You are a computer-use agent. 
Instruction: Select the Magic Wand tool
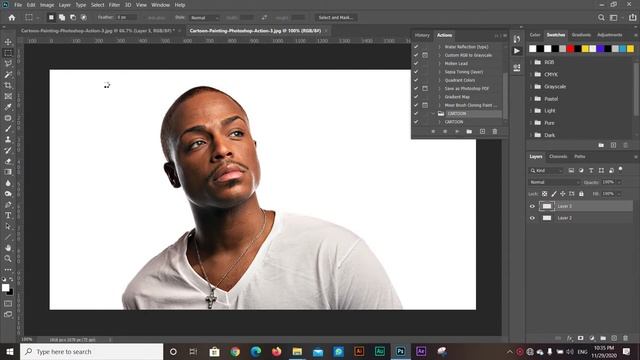click(8, 75)
